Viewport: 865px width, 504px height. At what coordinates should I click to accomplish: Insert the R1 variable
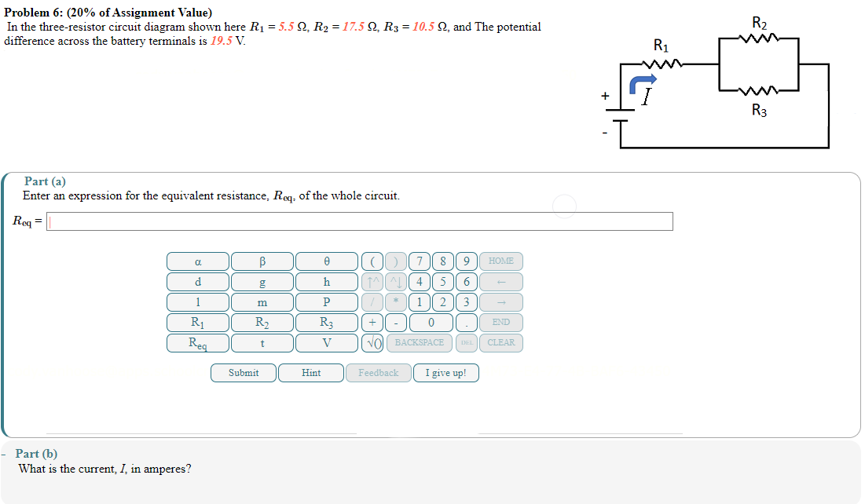click(x=197, y=322)
